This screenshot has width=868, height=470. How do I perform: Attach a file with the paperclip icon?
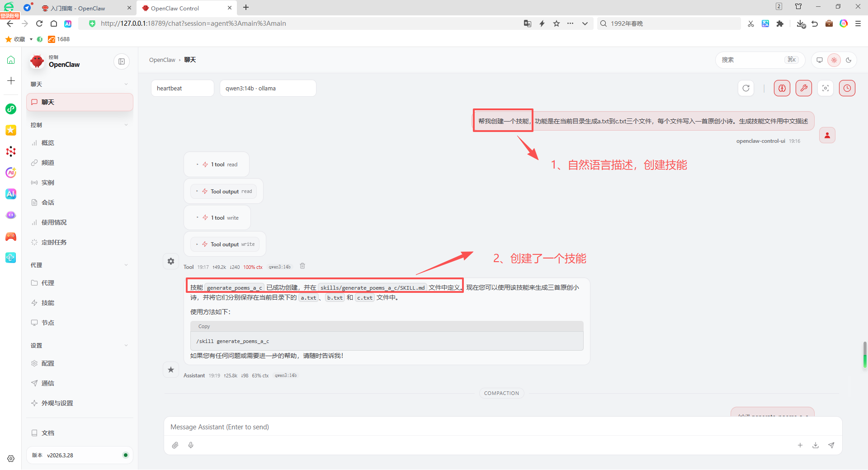coord(175,445)
